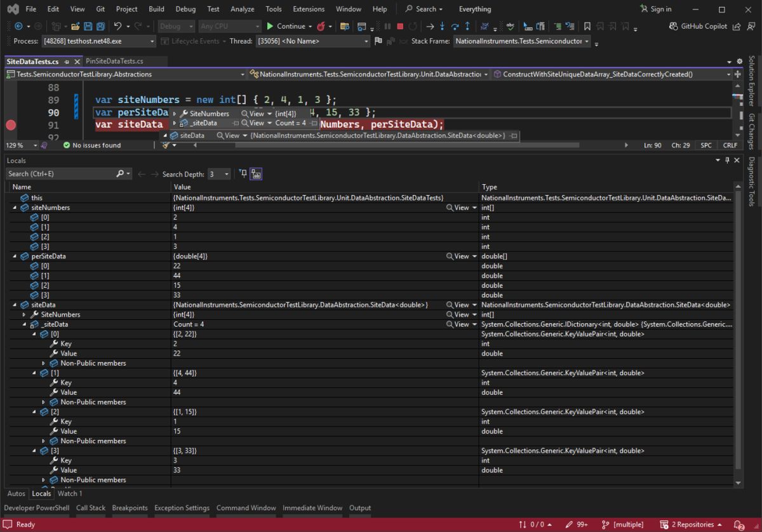Click the Save file icon
The height and width of the screenshot is (532, 762).
[x=88, y=26]
